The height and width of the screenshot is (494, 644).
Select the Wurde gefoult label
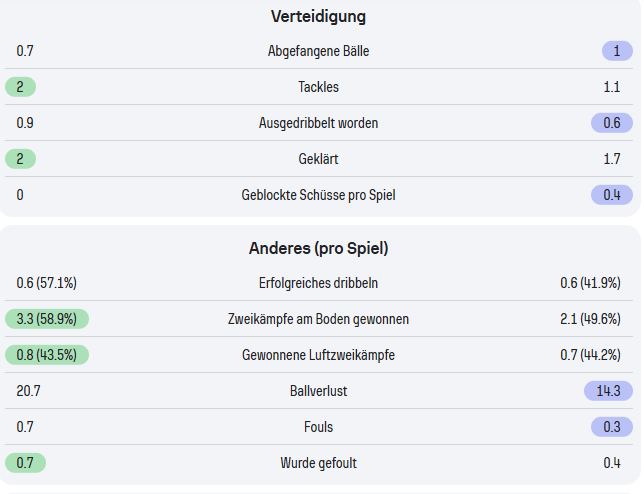(x=318, y=463)
